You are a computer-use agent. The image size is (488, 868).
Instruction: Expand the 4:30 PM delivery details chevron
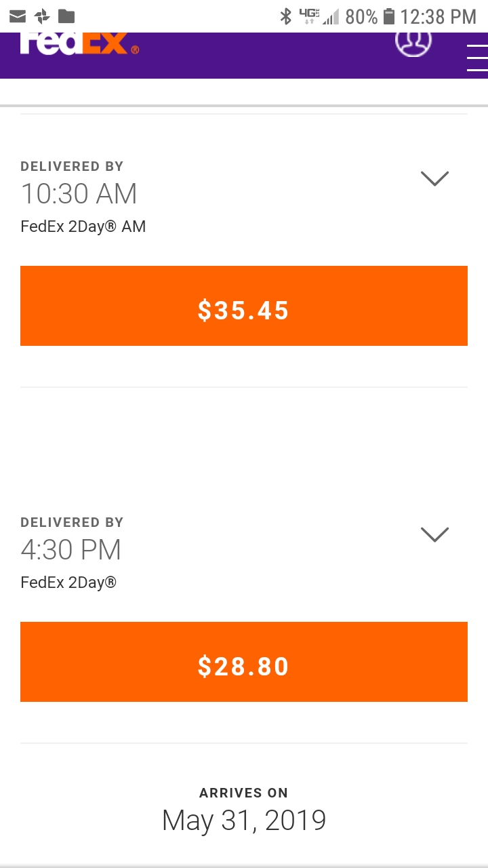[x=434, y=534]
